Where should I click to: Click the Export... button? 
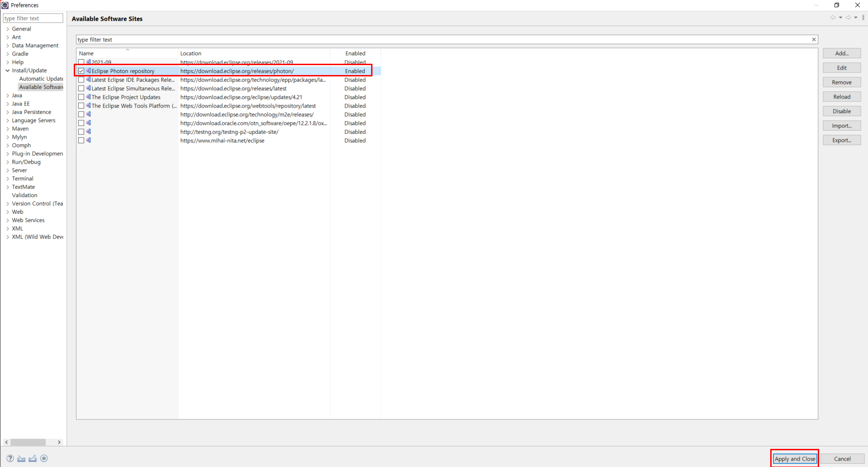coord(842,140)
